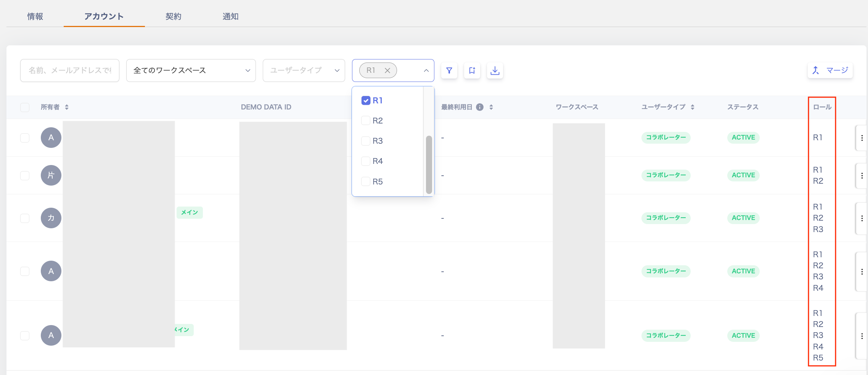This screenshot has width=868, height=375.
Task: Click the ワークスペース column header
Action: [x=577, y=107]
